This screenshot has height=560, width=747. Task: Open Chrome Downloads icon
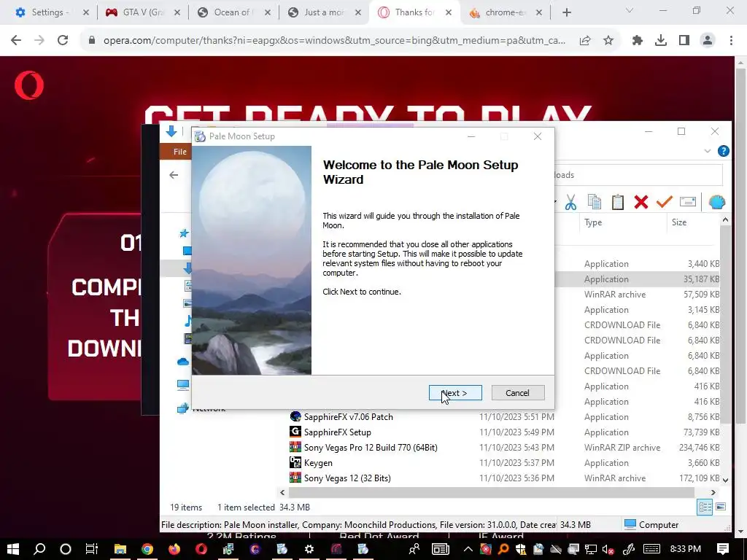[x=660, y=41]
